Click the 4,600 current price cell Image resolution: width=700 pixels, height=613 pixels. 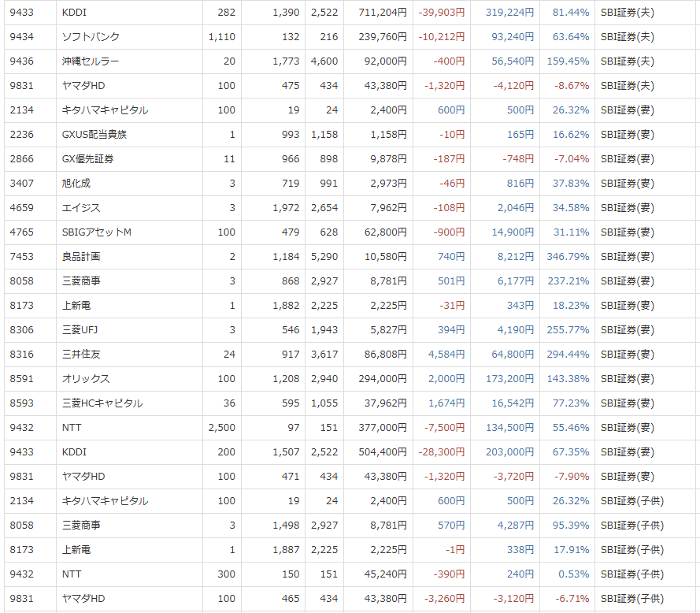click(324, 61)
